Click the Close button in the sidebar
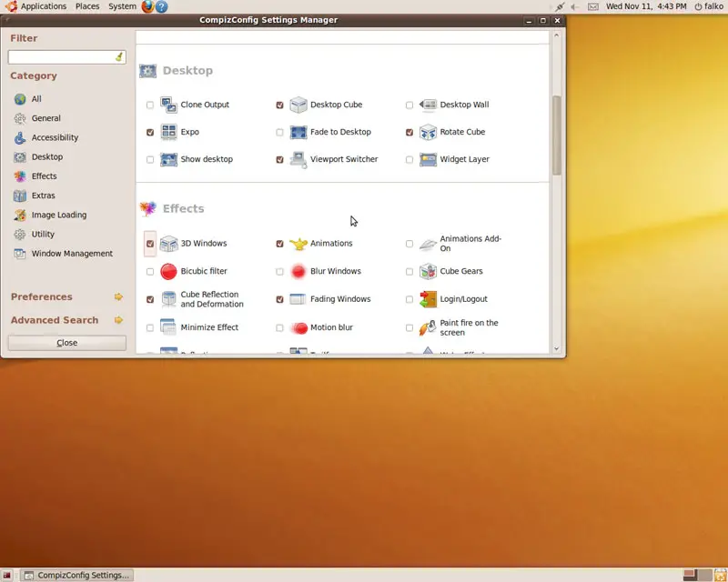Viewport: 728px width, 582px height. pos(66,343)
